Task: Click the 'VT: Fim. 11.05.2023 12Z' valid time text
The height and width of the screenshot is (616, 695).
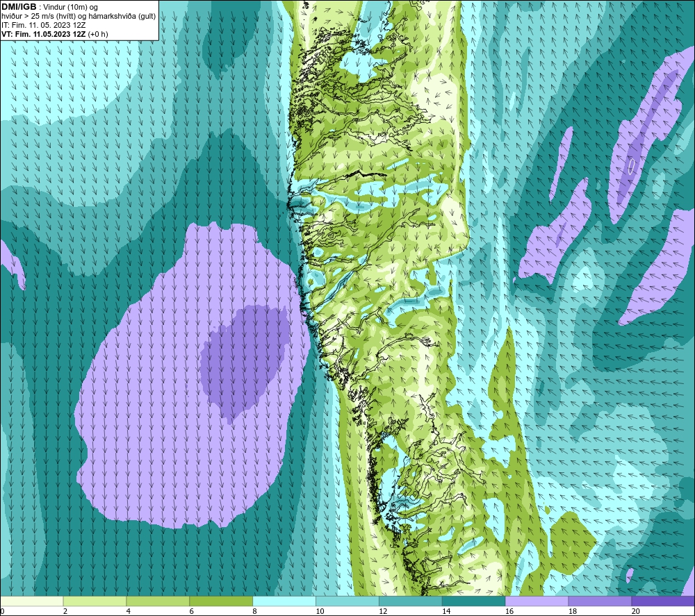Action: (x=43, y=34)
